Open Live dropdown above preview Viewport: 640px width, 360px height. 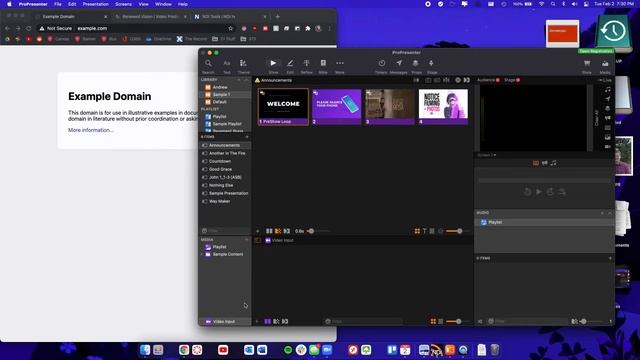[605, 80]
